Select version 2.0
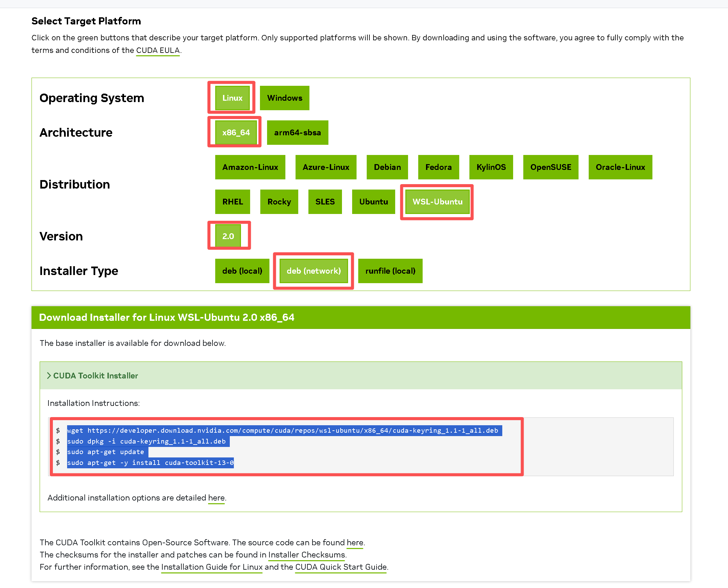The width and height of the screenshot is (728, 588). pyautogui.click(x=228, y=236)
